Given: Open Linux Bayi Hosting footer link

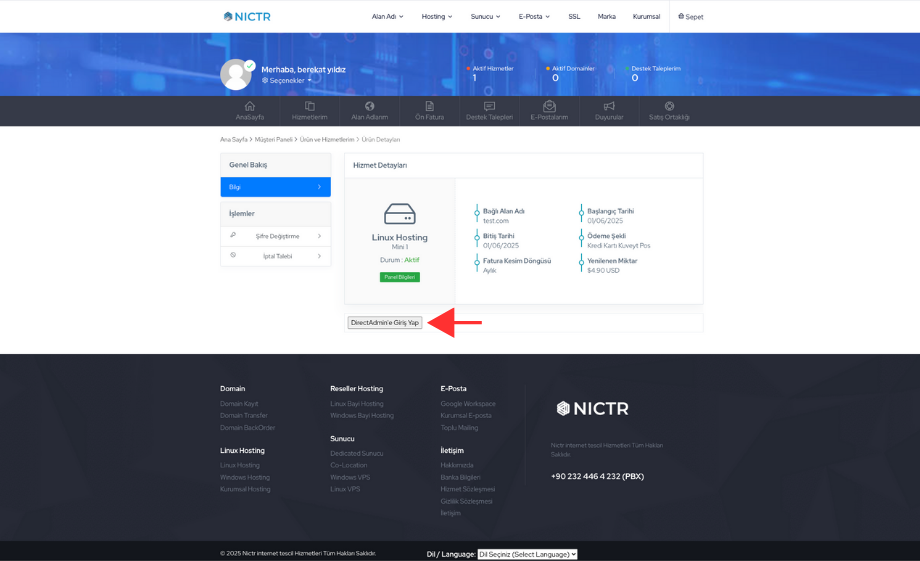Looking at the screenshot, I should click(357, 404).
